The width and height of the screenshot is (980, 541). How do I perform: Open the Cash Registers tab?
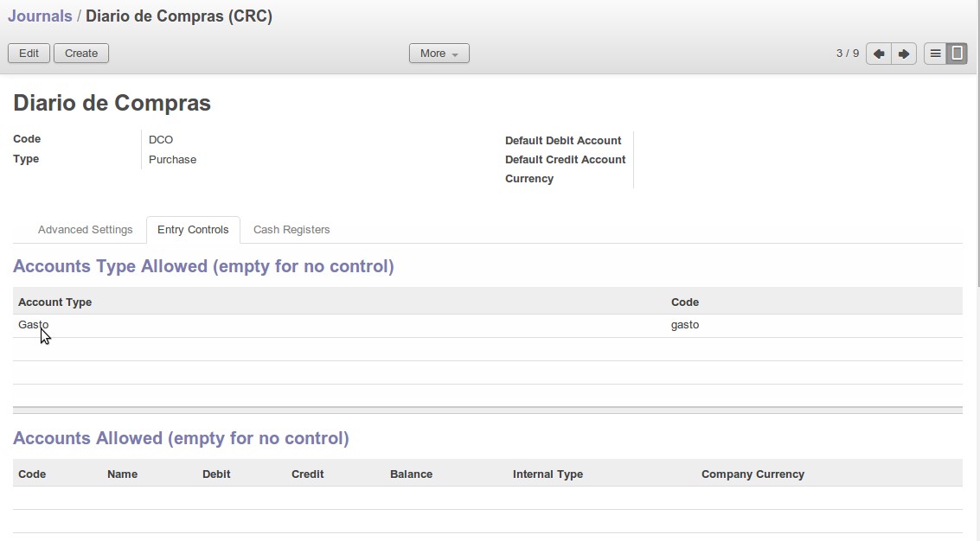[x=291, y=230]
